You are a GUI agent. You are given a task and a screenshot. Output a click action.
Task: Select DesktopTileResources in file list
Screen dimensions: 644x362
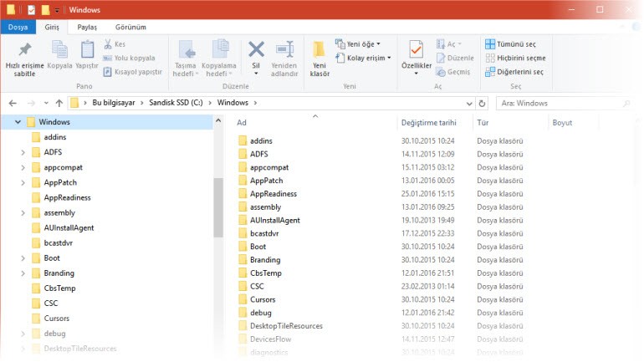286,325
